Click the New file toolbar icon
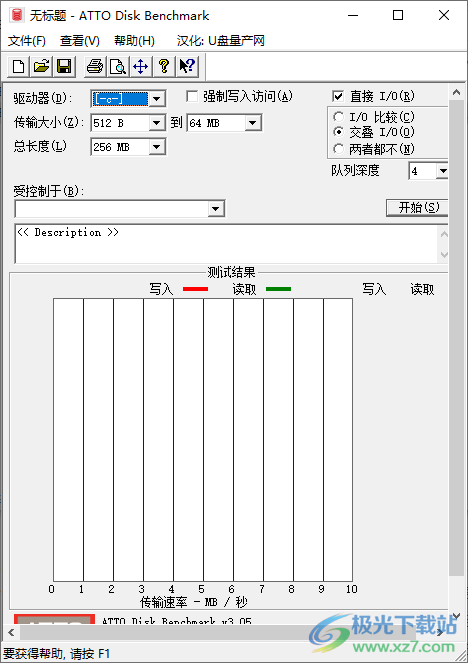This screenshot has width=468, height=663. (x=18, y=66)
